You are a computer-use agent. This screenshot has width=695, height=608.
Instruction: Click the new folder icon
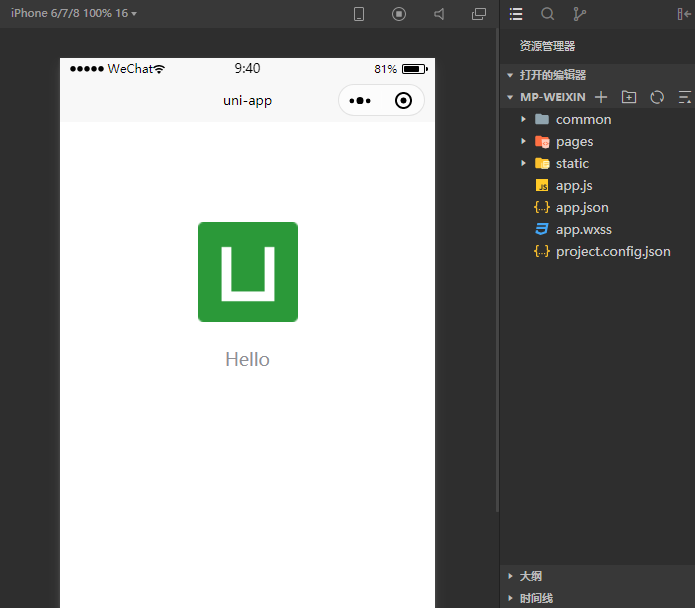pyautogui.click(x=629, y=97)
